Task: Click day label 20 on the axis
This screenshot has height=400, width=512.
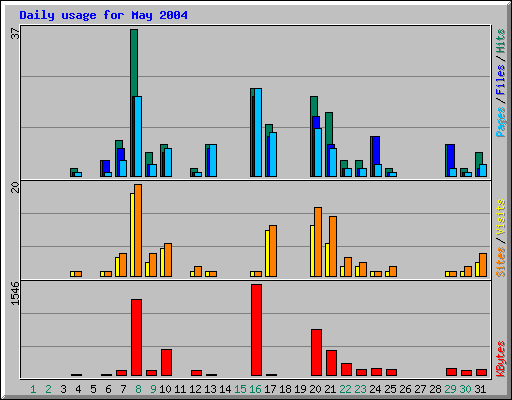Action: [315, 389]
